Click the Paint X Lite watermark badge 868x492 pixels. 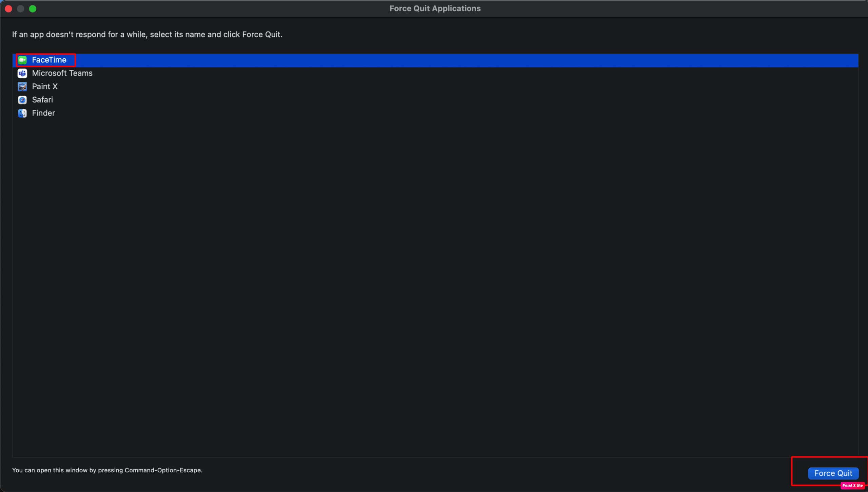point(852,485)
